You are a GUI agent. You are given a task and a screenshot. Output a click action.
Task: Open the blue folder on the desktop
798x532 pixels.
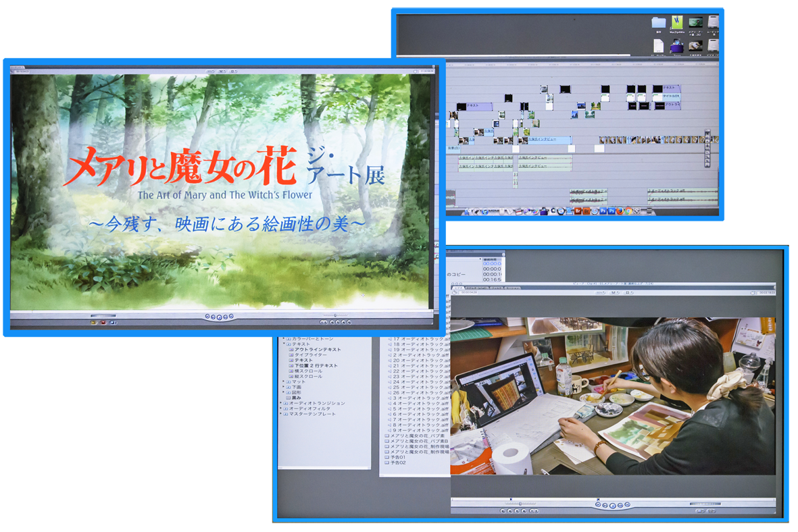point(659,23)
